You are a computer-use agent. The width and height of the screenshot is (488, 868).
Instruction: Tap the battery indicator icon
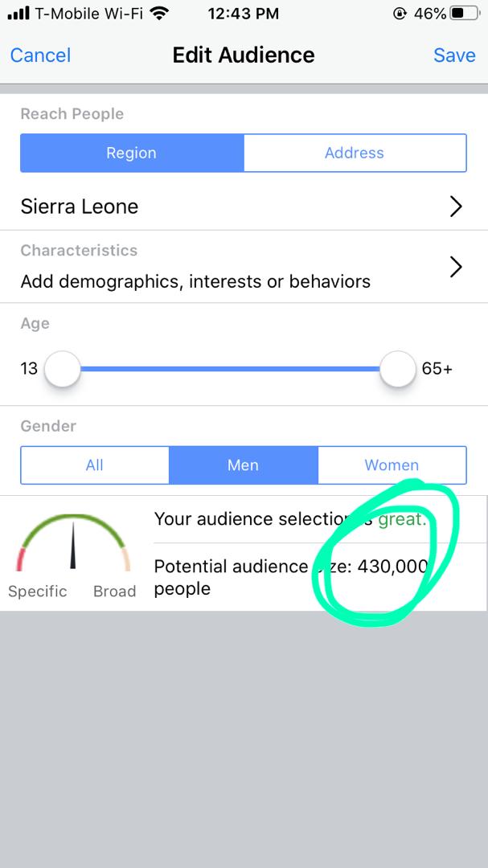pos(463,14)
